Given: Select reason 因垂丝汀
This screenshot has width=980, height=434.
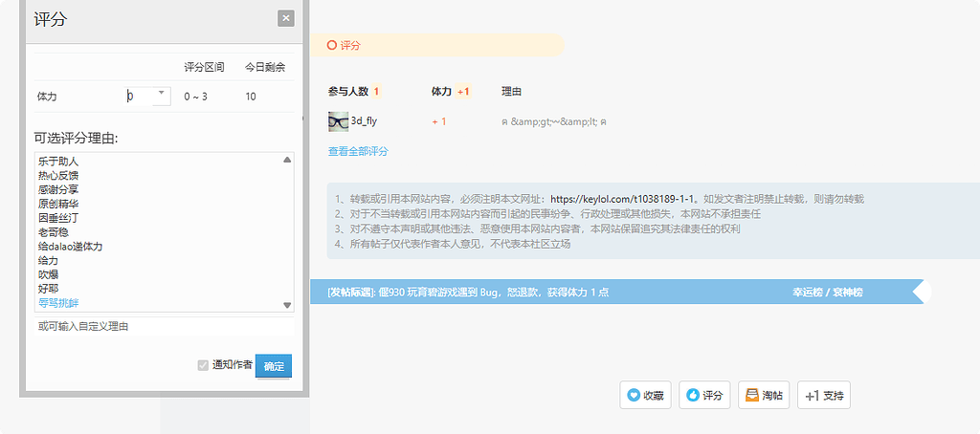Looking at the screenshot, I should point(58,218).
